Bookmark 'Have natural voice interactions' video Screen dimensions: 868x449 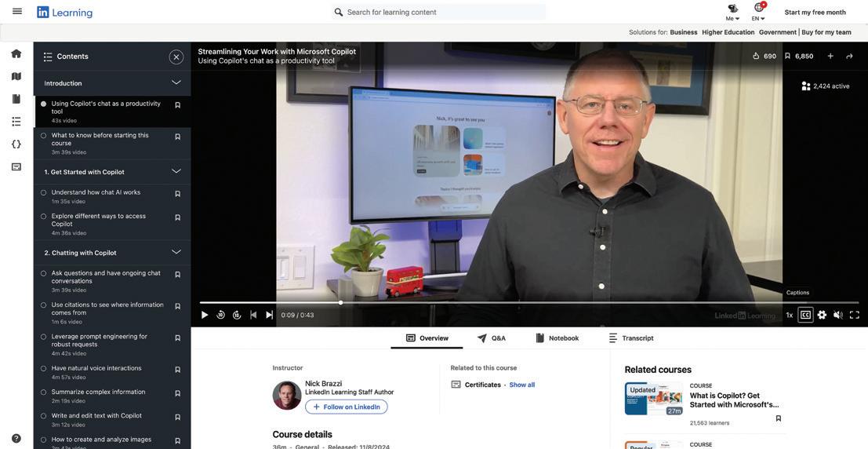pyautogui.click(x=178, y=370)
